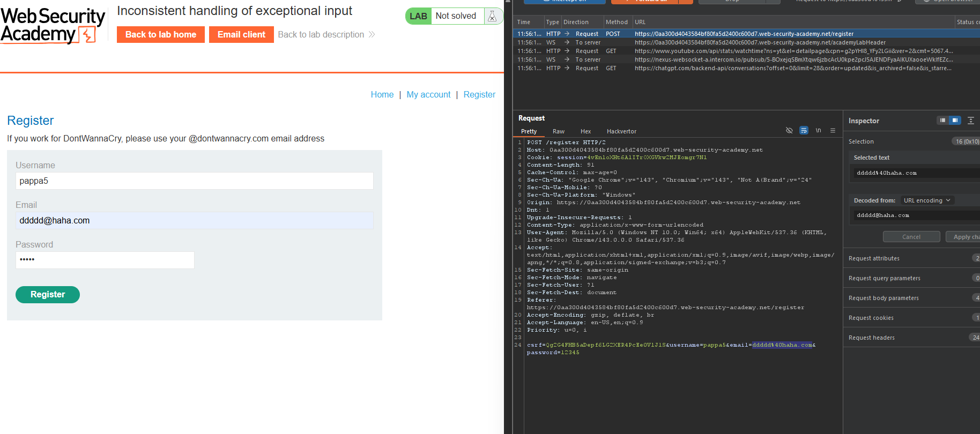Switch Inspector to right-docked layout icon
The image size is (980, 434).
click(x=955, y=121)
